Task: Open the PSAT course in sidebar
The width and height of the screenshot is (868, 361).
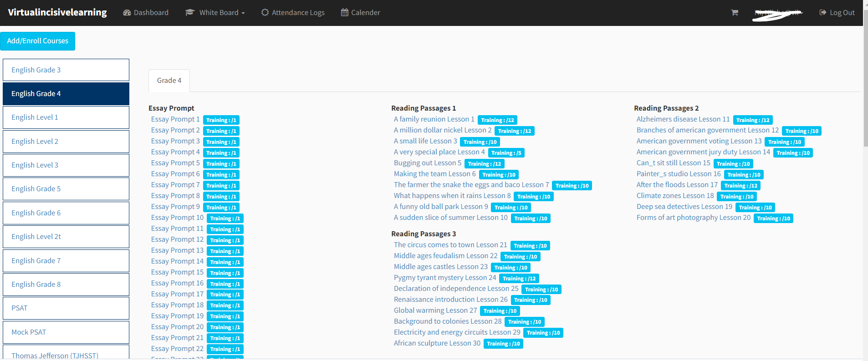Action: pyautogui.click(x=66, y=308)
